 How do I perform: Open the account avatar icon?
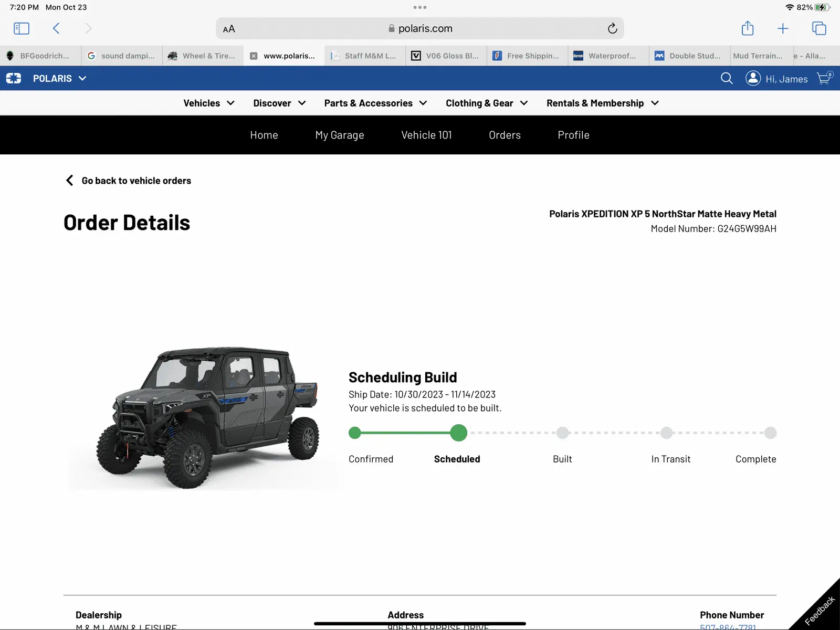tap(753, 78)
